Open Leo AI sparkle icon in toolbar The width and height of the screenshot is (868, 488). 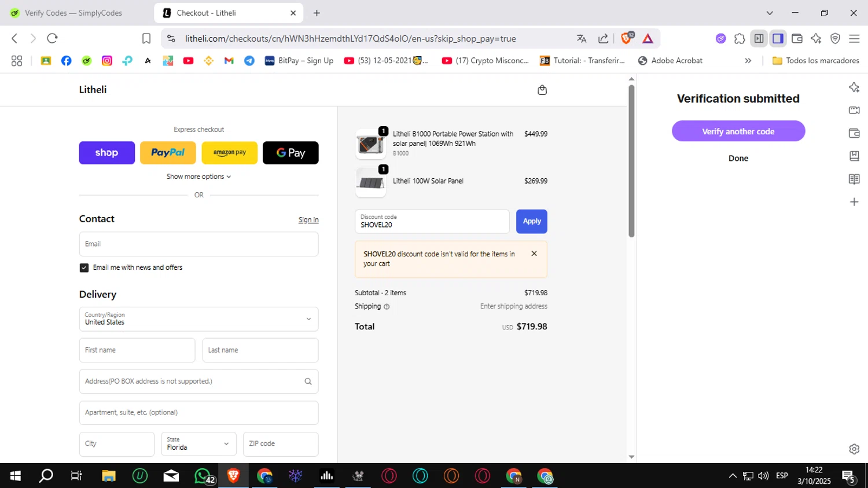coord(816,39)
